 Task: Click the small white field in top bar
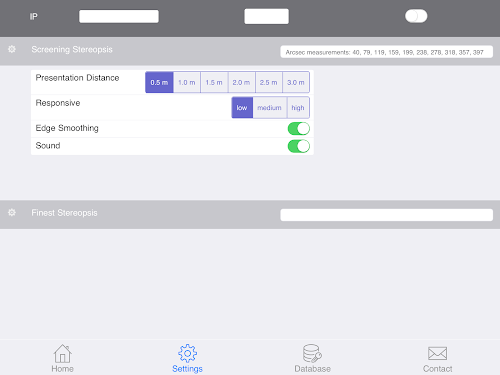(266, 16)
